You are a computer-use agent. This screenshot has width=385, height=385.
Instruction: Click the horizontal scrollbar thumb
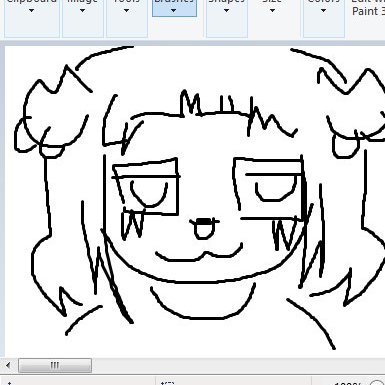coord(55,365)
